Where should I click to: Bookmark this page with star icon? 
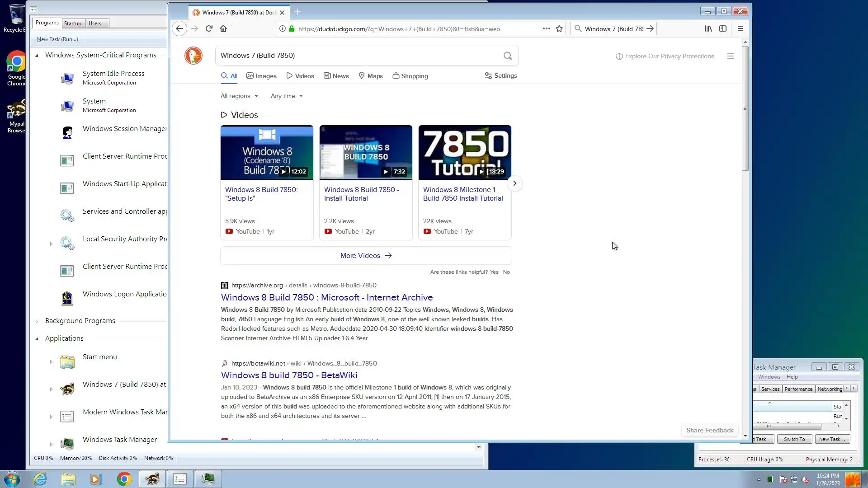click(x=559, y=28)
